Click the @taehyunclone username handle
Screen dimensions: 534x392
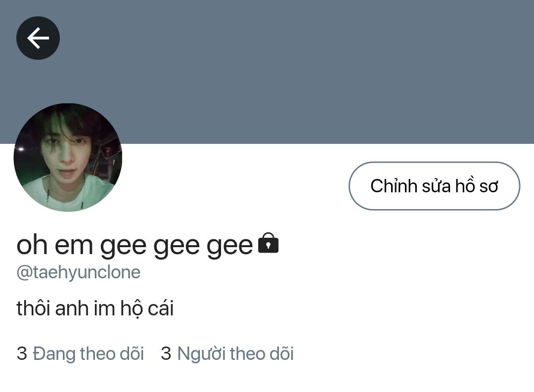pos(78,272)
